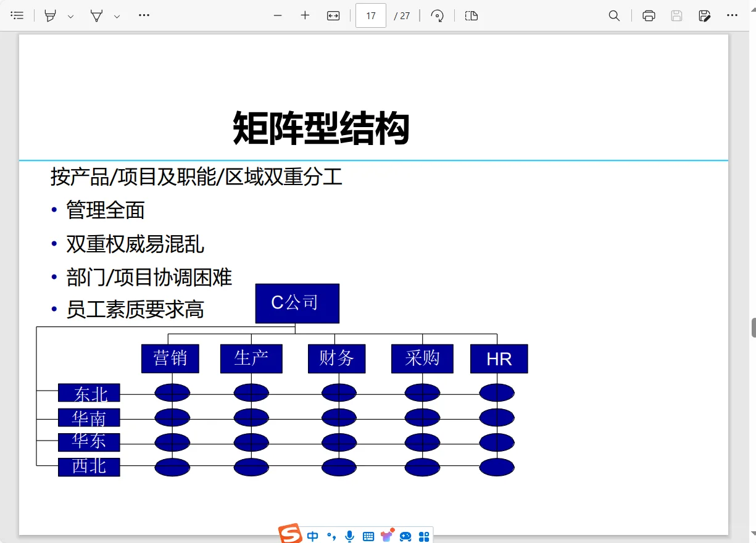The image size is (756, 543).
Task: Select the highlight tool
Action: coord(51,15)
